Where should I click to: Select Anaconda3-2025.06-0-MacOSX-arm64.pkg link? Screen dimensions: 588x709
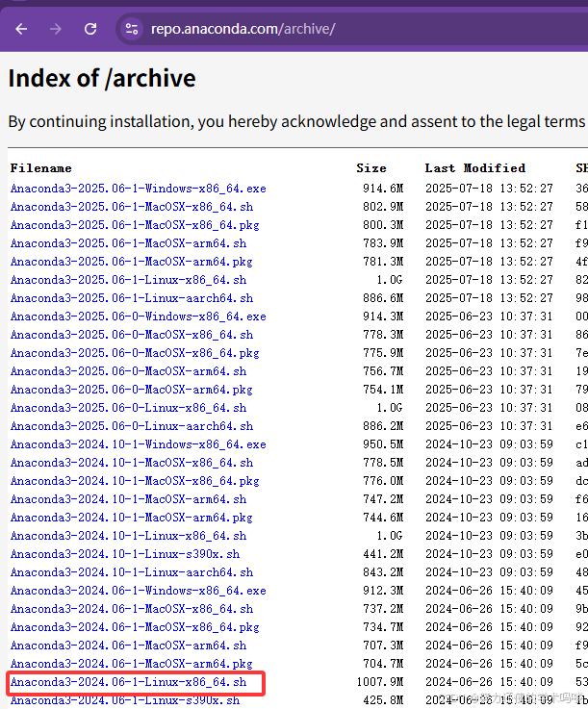tap(132, 390)
